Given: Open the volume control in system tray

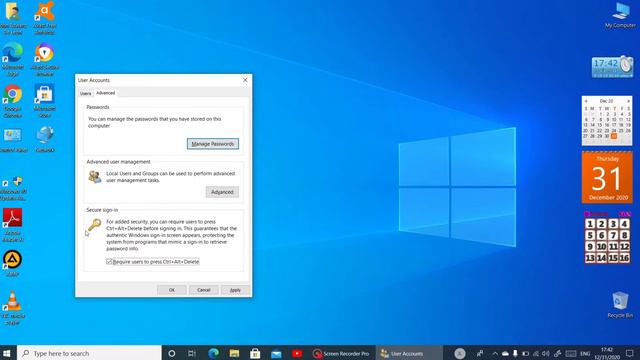Looking at the screenshot, I should click(x=545, y=353).
